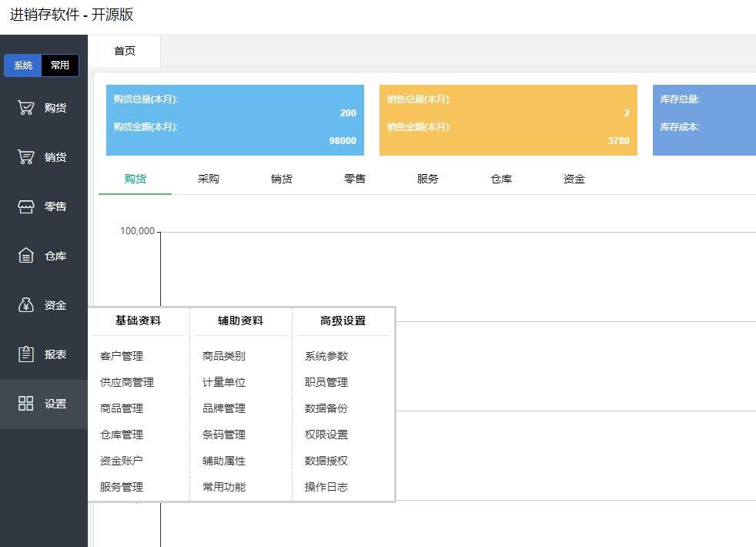The width and height of the screenshot is (756, 547).
Task: Open 资金账户 menu entry
Action: (x=122, y=461)
